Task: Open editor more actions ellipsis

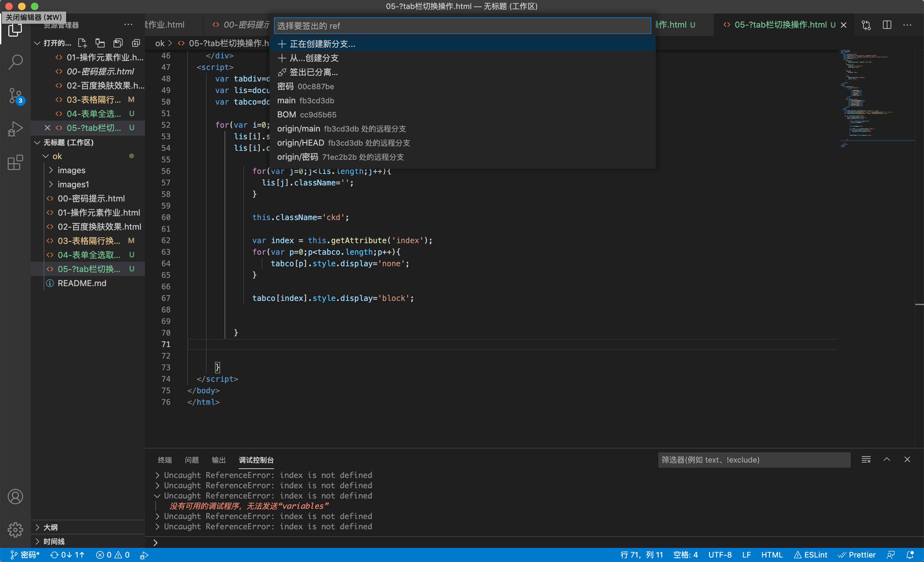Action: [908, 25]
